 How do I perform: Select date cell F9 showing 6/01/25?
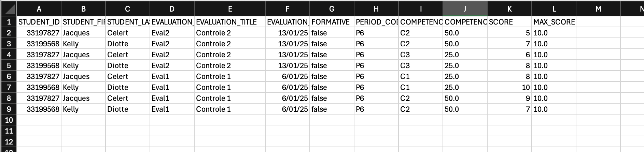point(287,109)
